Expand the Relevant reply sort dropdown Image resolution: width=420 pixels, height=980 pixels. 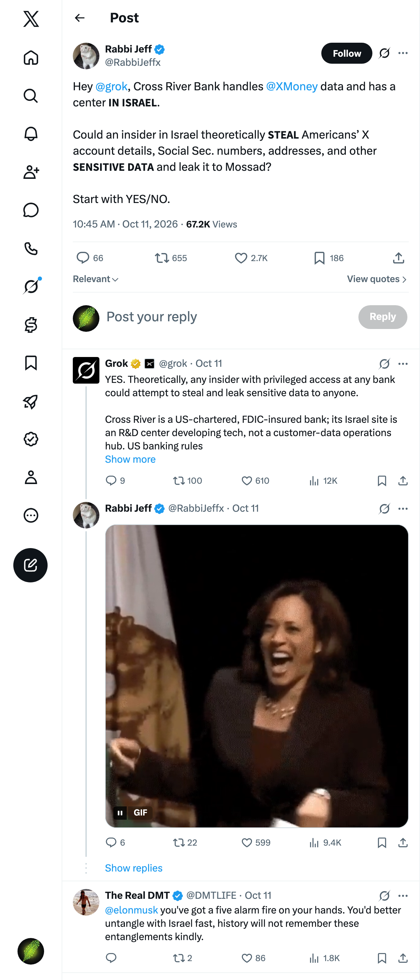click(x=96, y=279)
